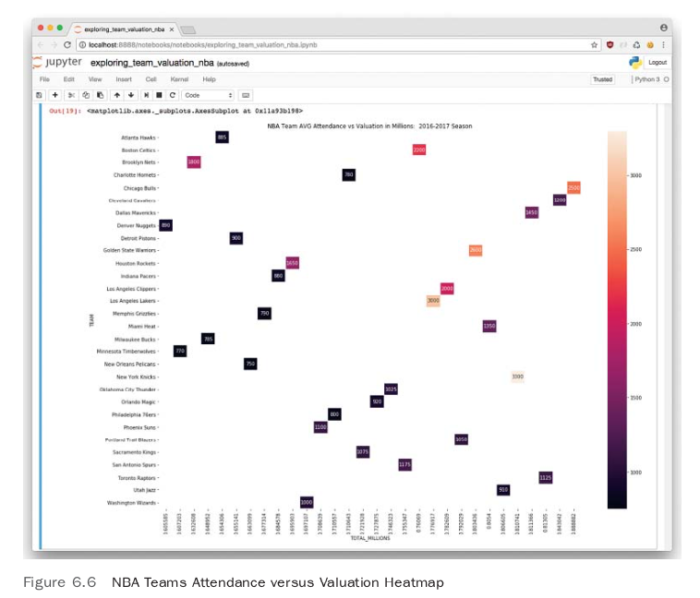Image resolution: width=700 pixels, height=598 pixels.
Task: Open the Edit menu
Action: pos(68,79)
